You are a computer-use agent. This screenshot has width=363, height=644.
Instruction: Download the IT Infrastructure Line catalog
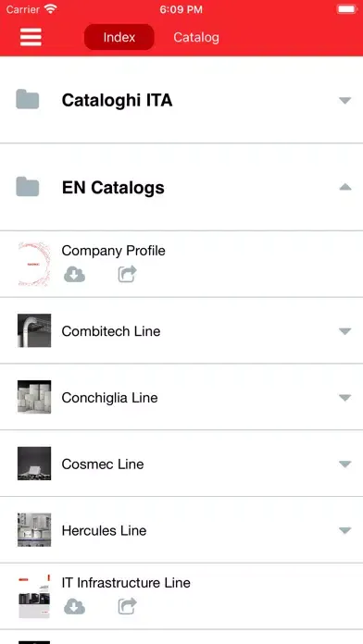[x=74, y=607]
